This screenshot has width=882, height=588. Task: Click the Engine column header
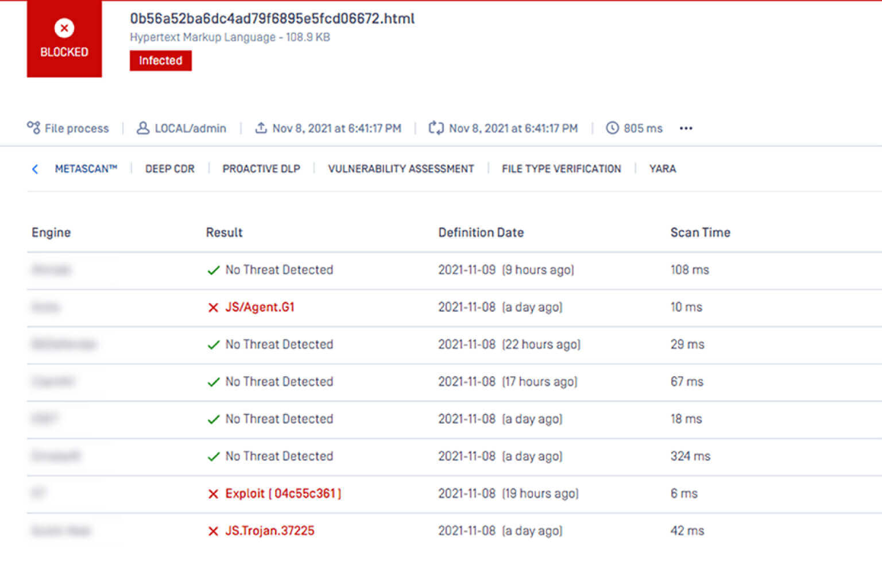[51, 233]
